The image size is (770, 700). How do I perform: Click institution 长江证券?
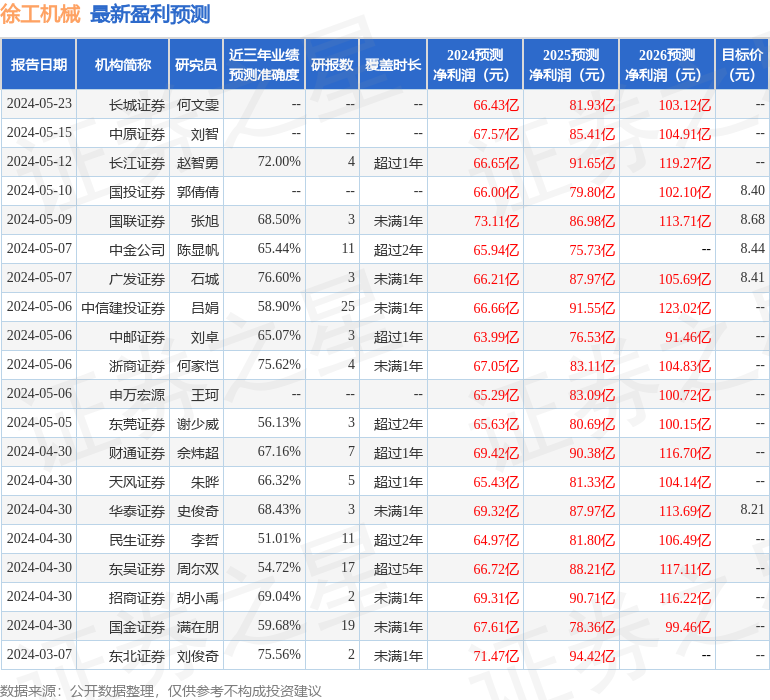(x=137, y=163)
